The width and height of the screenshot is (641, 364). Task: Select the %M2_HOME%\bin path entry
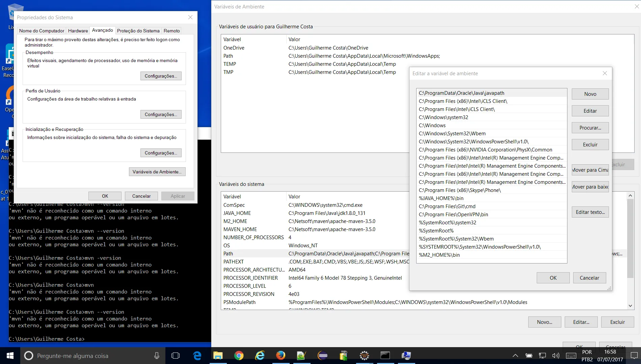pos(439,255)
